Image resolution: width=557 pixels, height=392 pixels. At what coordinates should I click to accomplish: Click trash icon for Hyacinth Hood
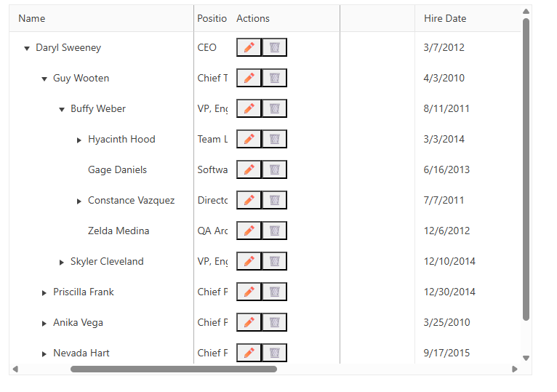tap(274, 139)
